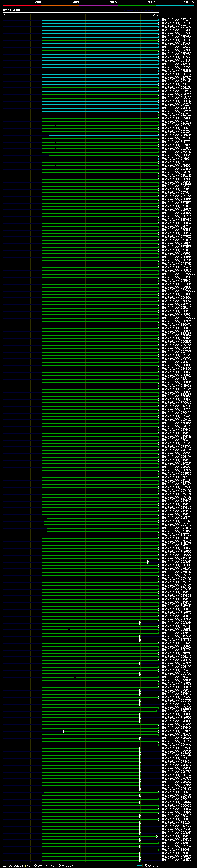
Task: Open the UniRef100_P43180 entry
Action: (177, 822)
